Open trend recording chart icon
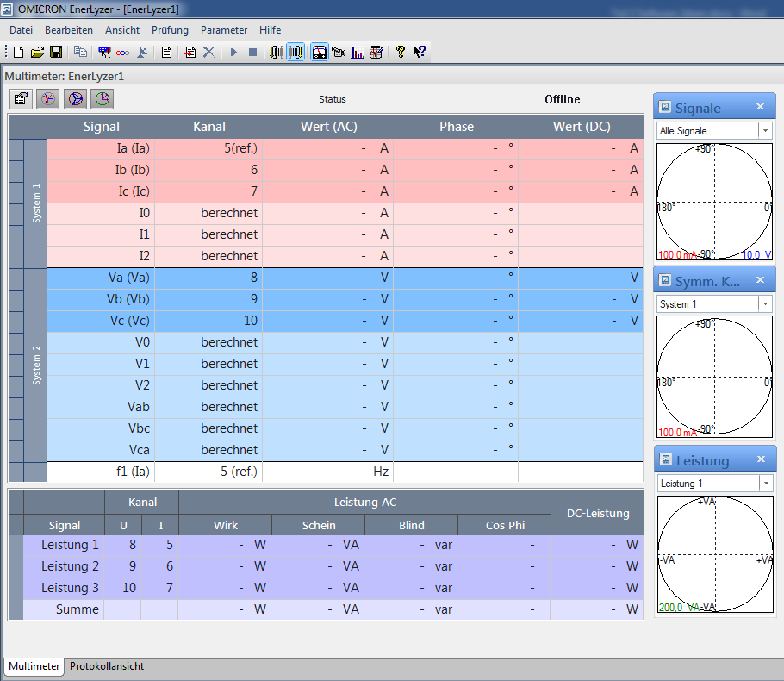Image resolution: width=784 pixels, height=681 pixels. click(376, 52)
